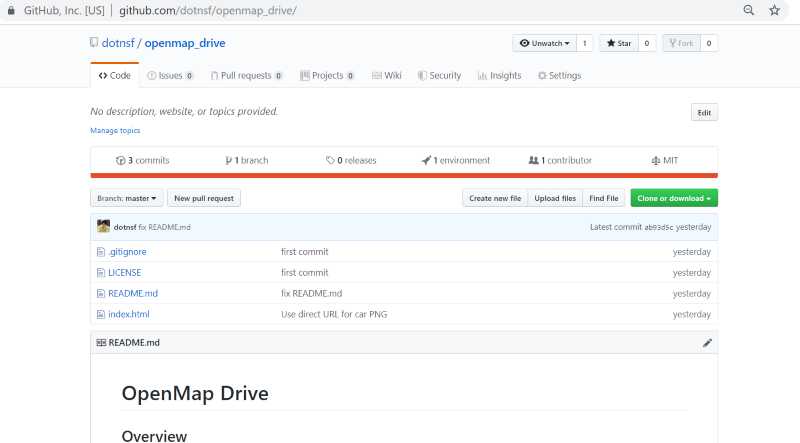Open the Pull requests tab

tap(246, 76)
